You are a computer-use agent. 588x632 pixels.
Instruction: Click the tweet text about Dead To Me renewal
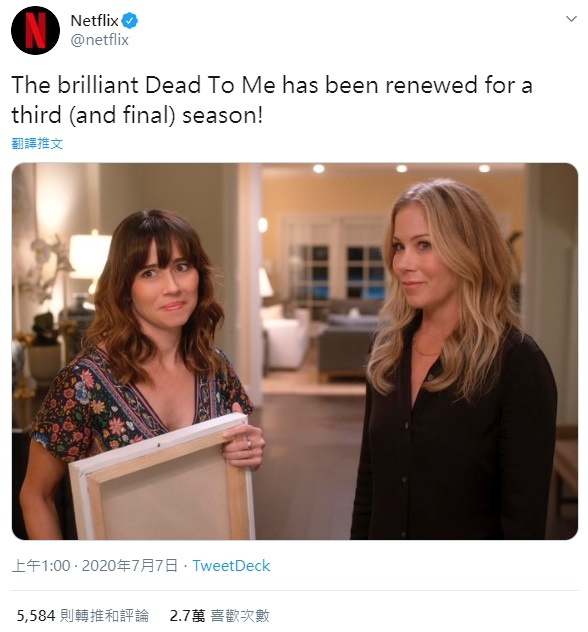pyautogui.click(x=272, y=100)
